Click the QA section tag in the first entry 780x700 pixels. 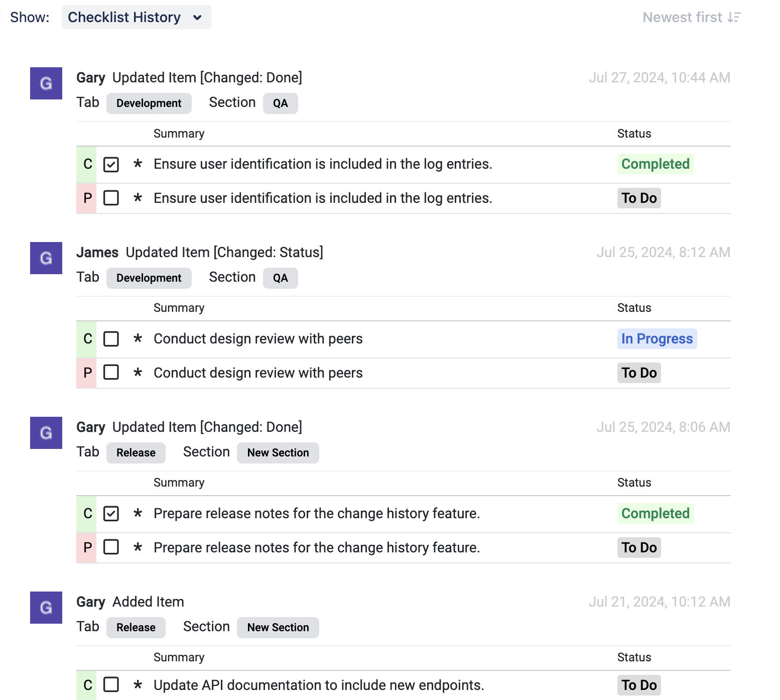280,103
